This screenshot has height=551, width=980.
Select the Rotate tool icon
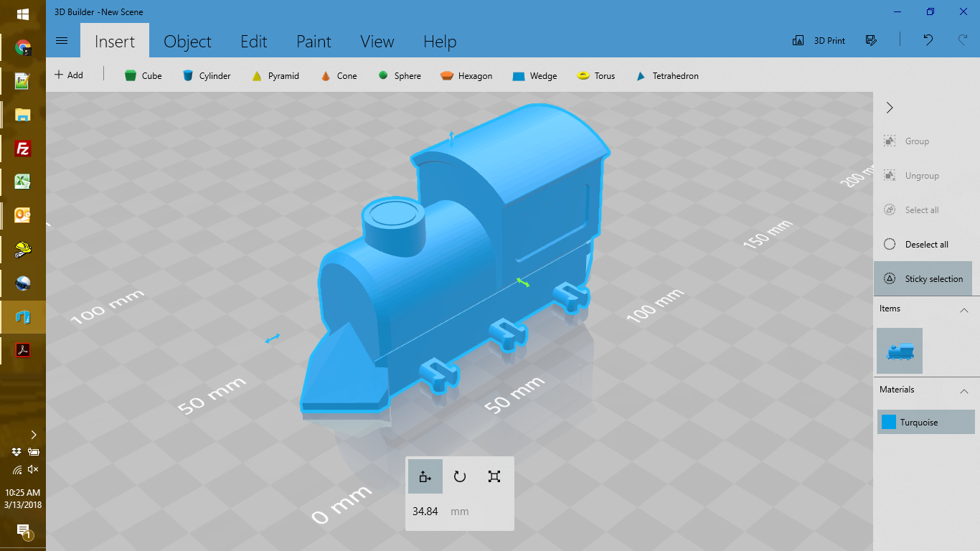460,476
